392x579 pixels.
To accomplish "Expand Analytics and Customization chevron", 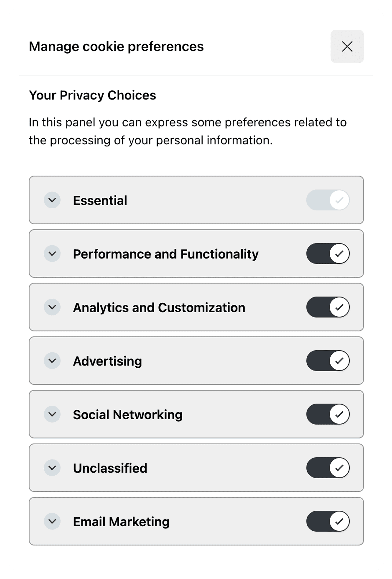I will point(52,307).
